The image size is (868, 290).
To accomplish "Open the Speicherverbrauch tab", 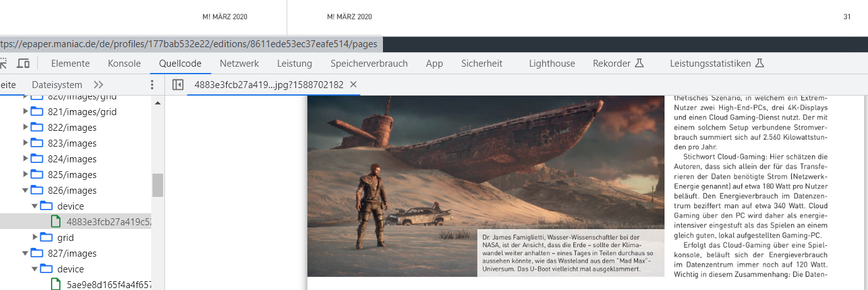I will tap(369, 64).
